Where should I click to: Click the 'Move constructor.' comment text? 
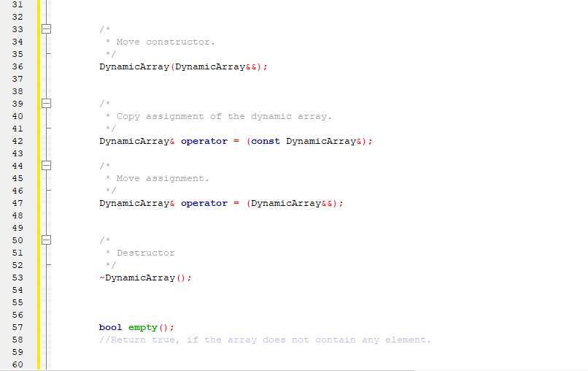coord(166,42)
